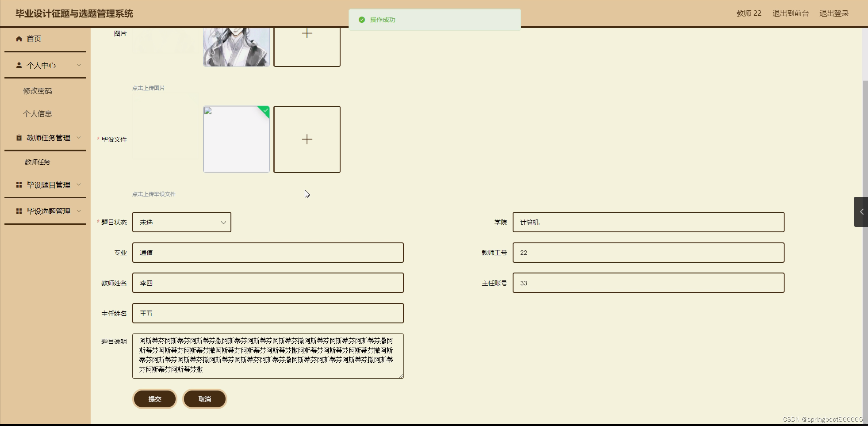Open the 题目状态 dropdown showing 未选
The width and height of the screenshot is (868, 426).
pyautogui.click(x=182, y=222)
